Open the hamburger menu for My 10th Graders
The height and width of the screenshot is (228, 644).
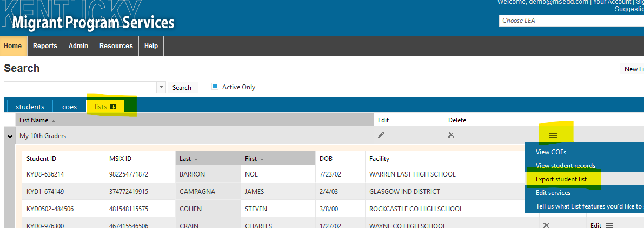(553, 135)
